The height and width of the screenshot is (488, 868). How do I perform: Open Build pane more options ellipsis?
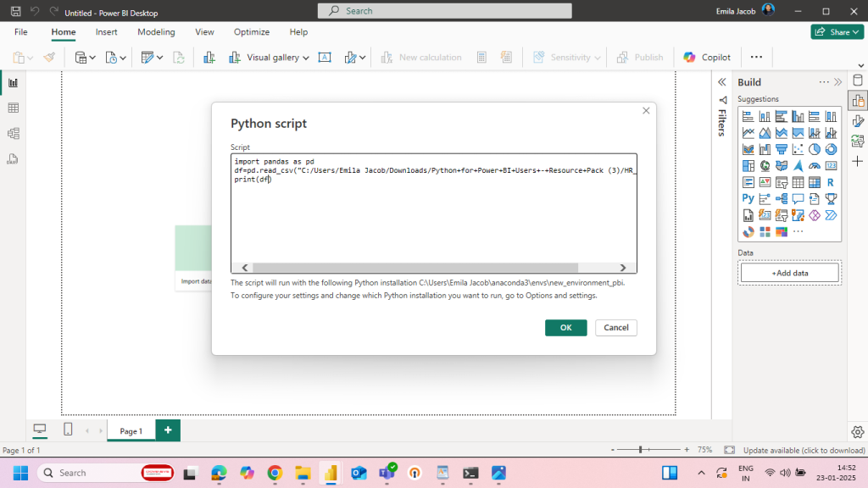(x=824, y=82)
